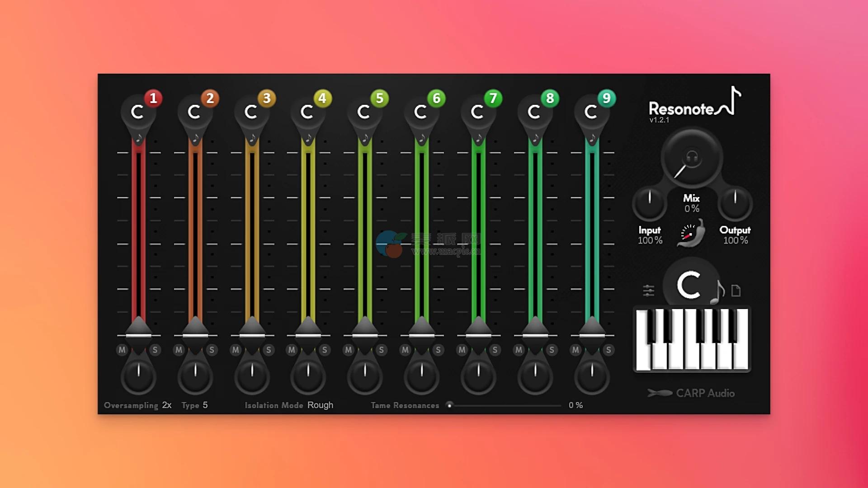Click the page document icon
The width and height of the screenshot is (868, 488).
click(x=736, y=291)
